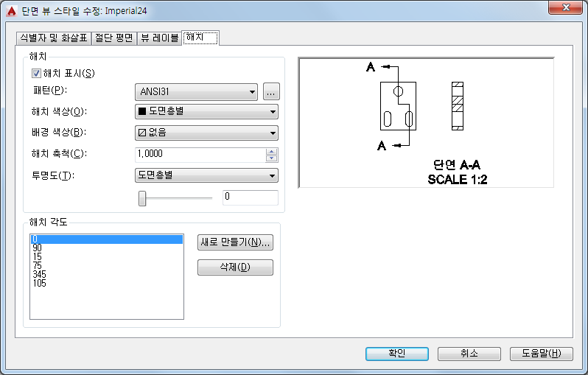The height and width of the screenshot is (375, 588).
Task: Switch to 절단 평면 tab
Action: coord(114,38)
